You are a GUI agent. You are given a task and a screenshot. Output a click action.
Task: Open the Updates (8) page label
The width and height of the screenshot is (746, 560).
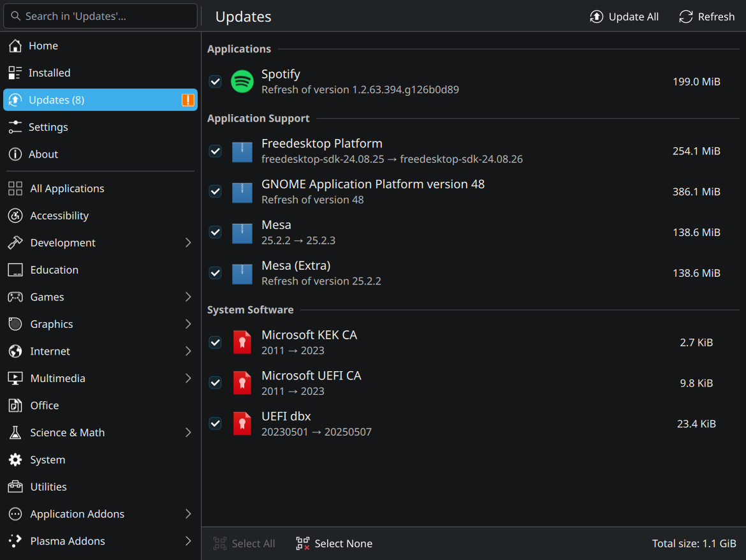click(x=57, y=100)
